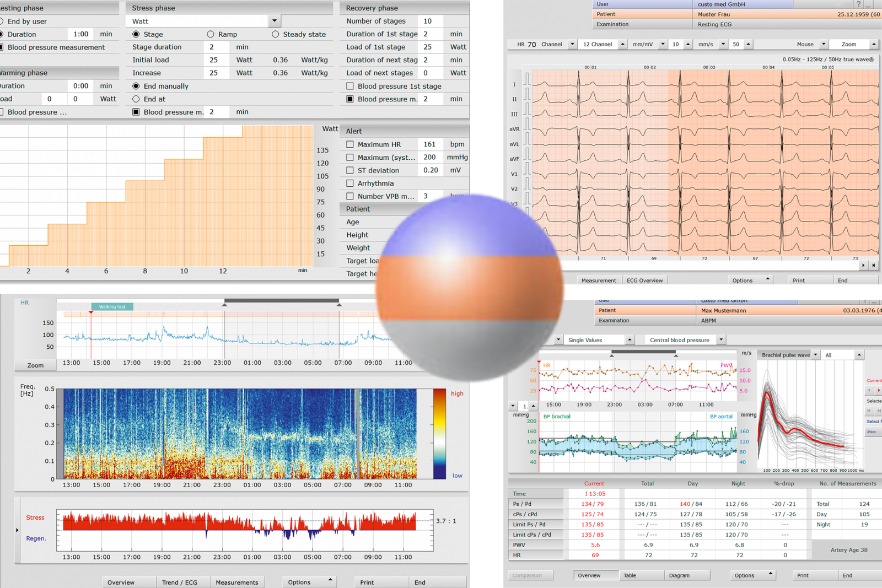Click the up-arrow on the Resting ECG Options button

tap(767, 279)
